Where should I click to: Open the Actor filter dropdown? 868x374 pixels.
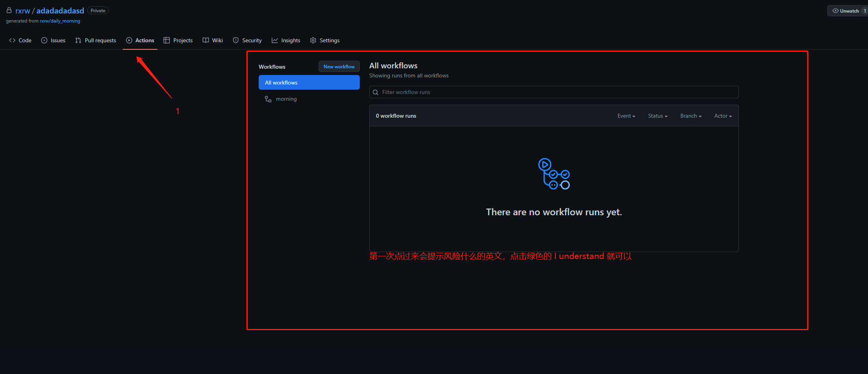point(723,116)
